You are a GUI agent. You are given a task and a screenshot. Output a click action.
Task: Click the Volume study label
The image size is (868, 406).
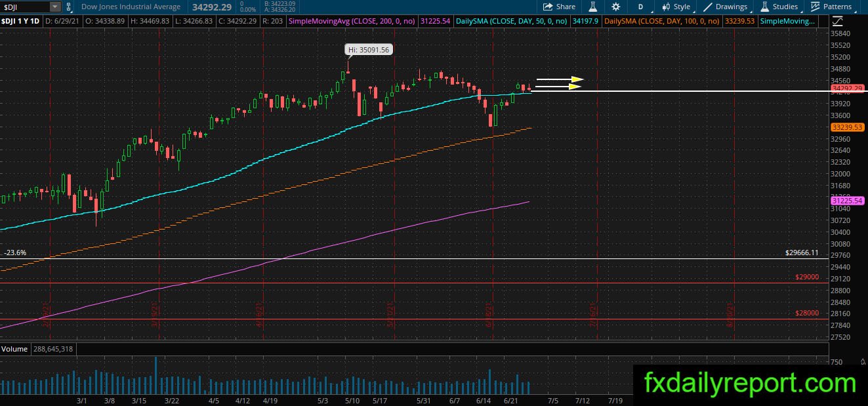tap(14, 349)
